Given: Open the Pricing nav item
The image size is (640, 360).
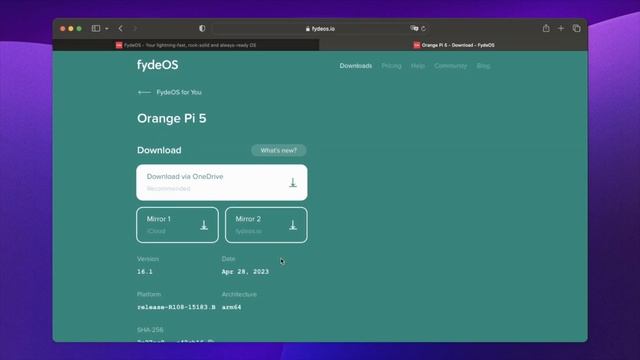Looking at the screenshot, I should coord(391,66).
